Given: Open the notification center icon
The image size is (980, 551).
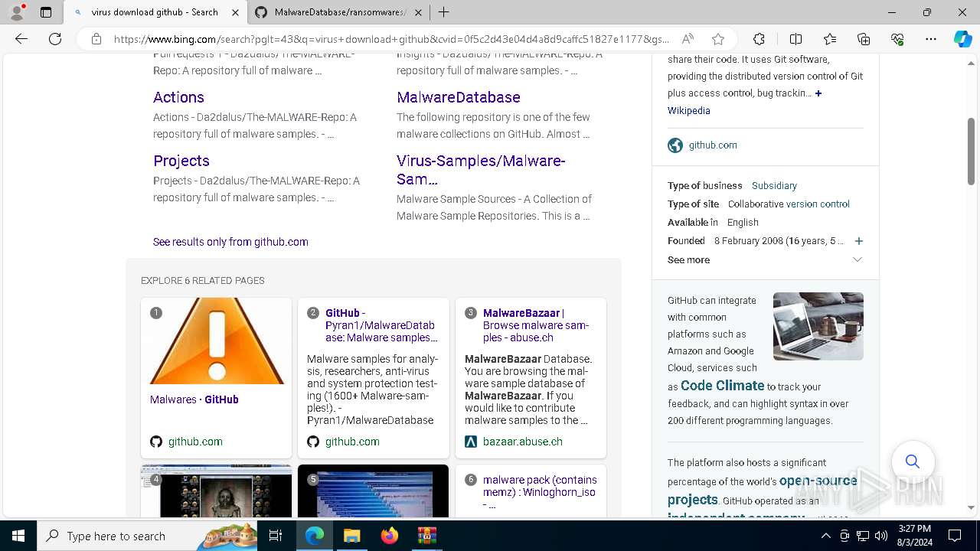Looking at the screenshot, I should 955,536.
